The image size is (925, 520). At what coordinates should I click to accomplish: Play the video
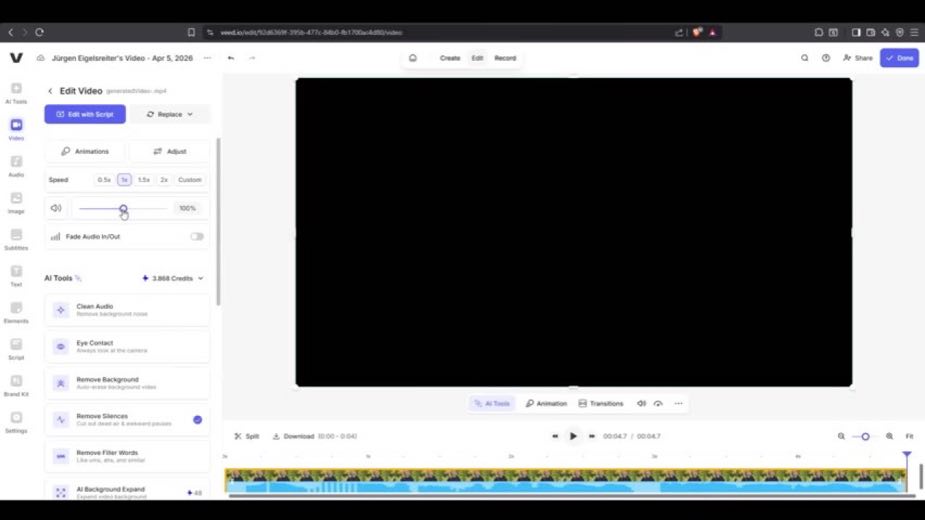573,436
